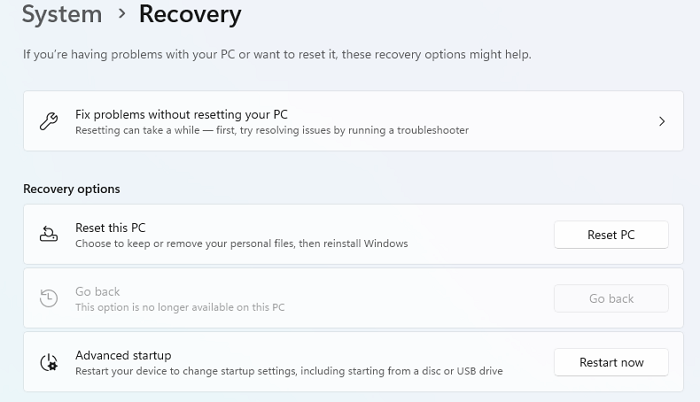Click the Reset this PC icon

(48, 235)
